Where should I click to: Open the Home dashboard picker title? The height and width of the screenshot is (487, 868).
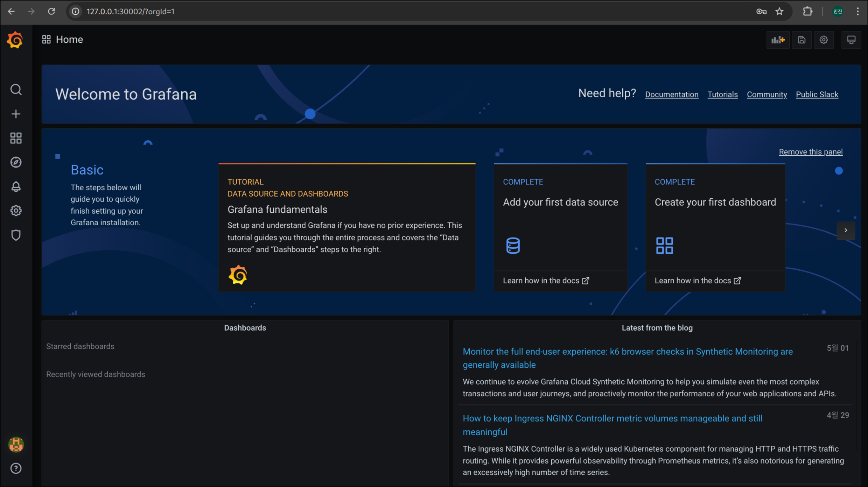pos(69,40)
